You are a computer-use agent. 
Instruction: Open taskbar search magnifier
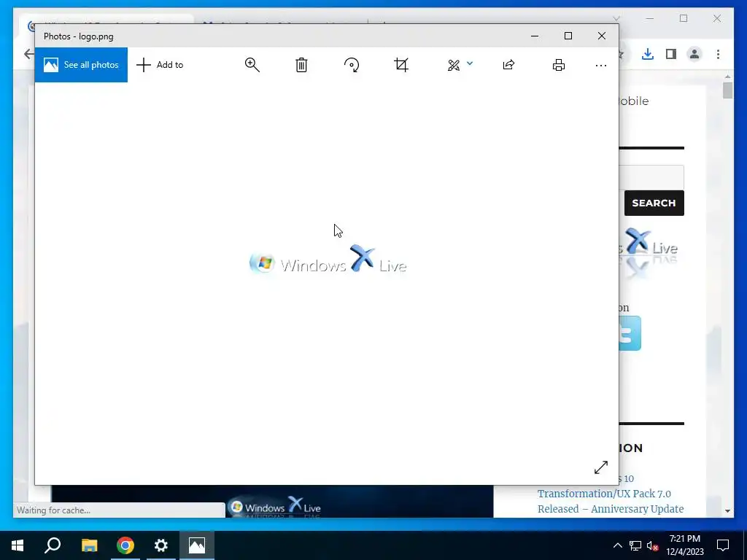(53, 545)
